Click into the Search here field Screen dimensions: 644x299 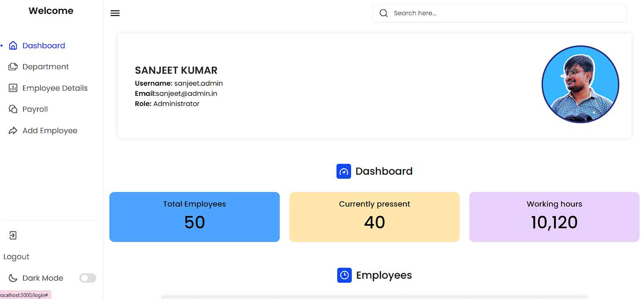point(500,13)
